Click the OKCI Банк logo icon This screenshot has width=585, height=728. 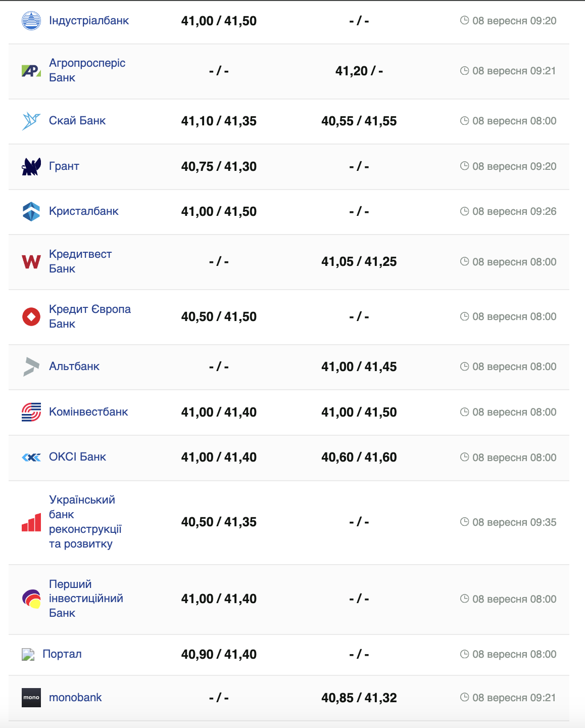pyautogui.click(x=31, y=458)
